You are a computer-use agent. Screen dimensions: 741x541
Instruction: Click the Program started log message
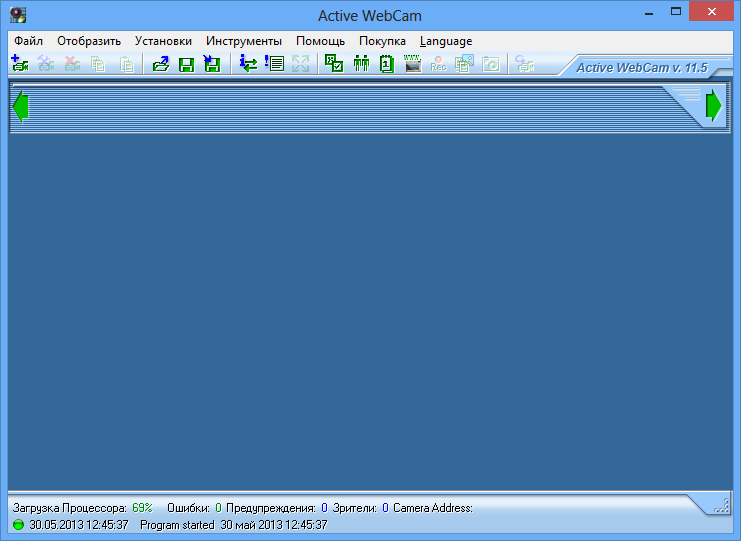(234, 525)
